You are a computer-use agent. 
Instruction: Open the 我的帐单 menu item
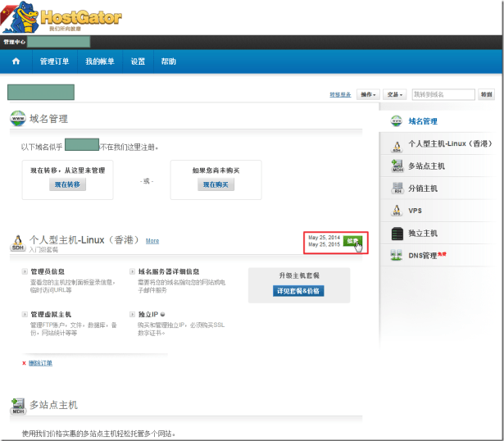(100, 61)
